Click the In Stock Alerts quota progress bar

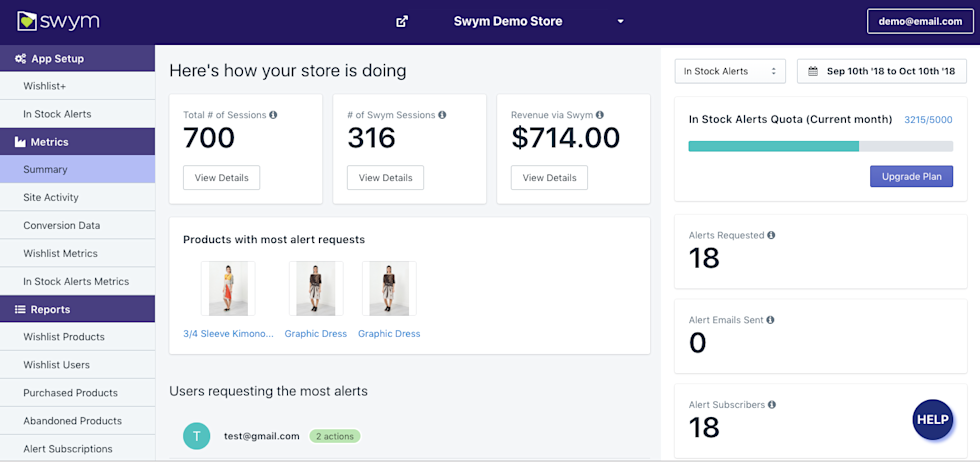click(820, 146)
